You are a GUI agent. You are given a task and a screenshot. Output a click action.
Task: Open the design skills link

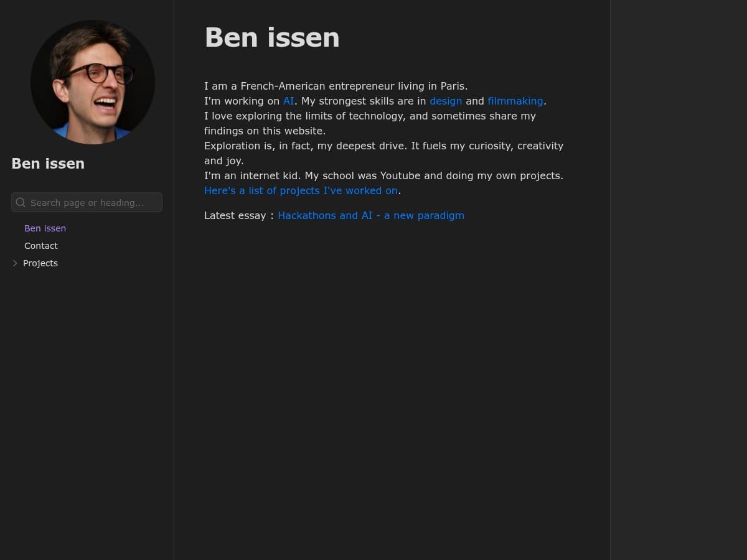coord(446,101)
